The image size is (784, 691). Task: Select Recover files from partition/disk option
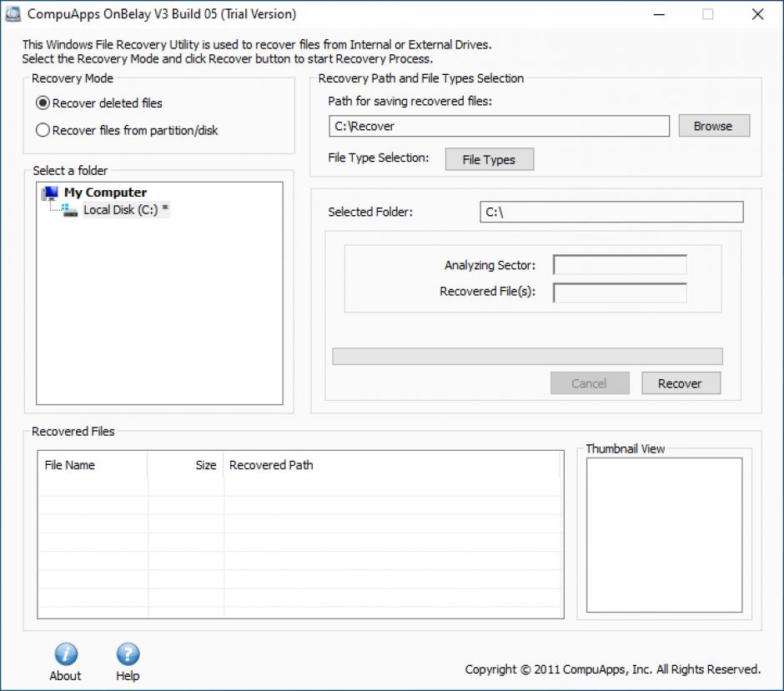point(127,130)
